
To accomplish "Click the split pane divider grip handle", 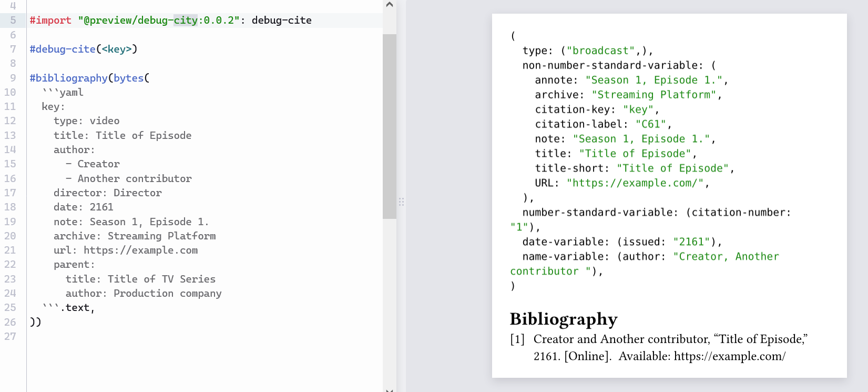I will 401,202.
